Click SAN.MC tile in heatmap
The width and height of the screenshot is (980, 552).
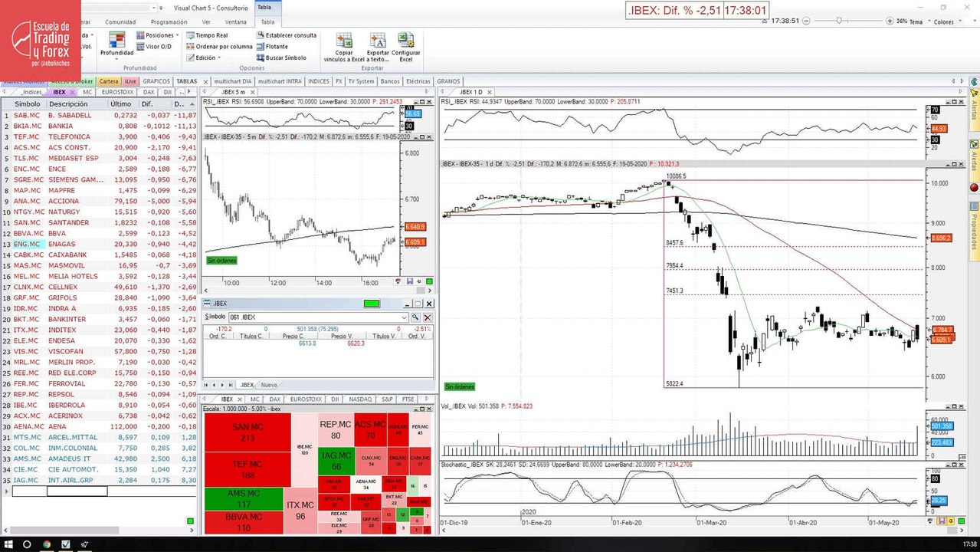click(x=247, y=432)
